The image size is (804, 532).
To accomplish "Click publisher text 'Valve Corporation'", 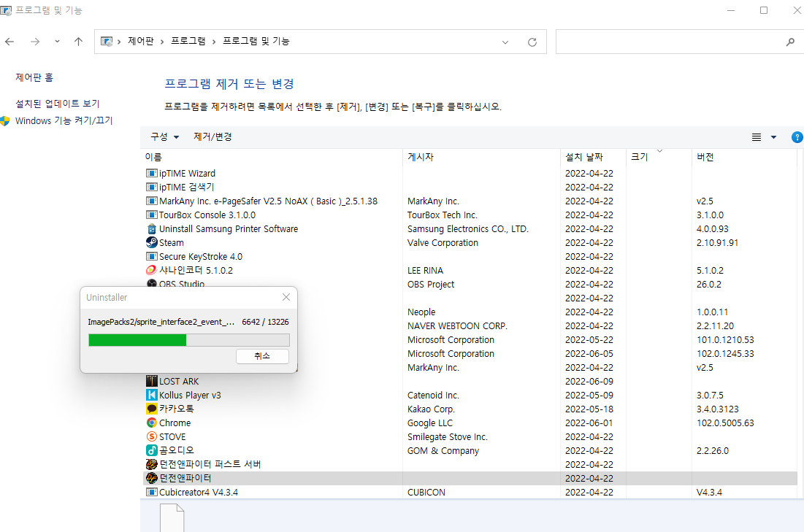I will tap(443, 243).
